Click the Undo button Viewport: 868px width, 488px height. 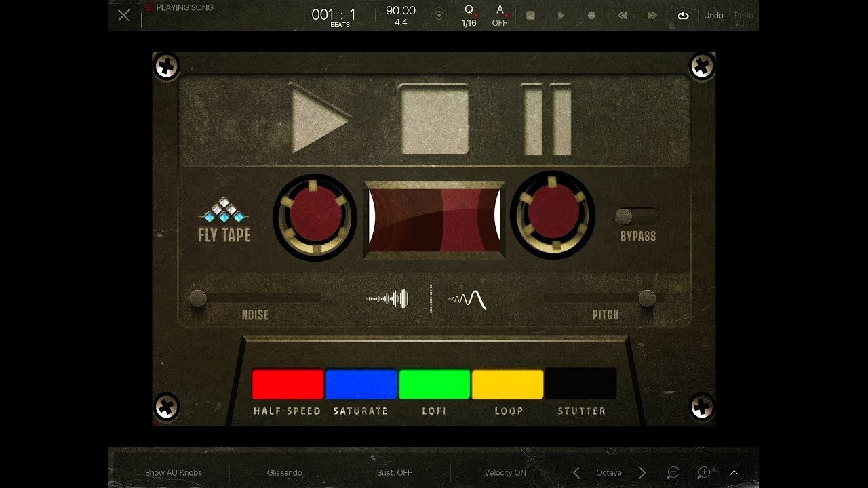pyautogui.click(x=713, y=15)
